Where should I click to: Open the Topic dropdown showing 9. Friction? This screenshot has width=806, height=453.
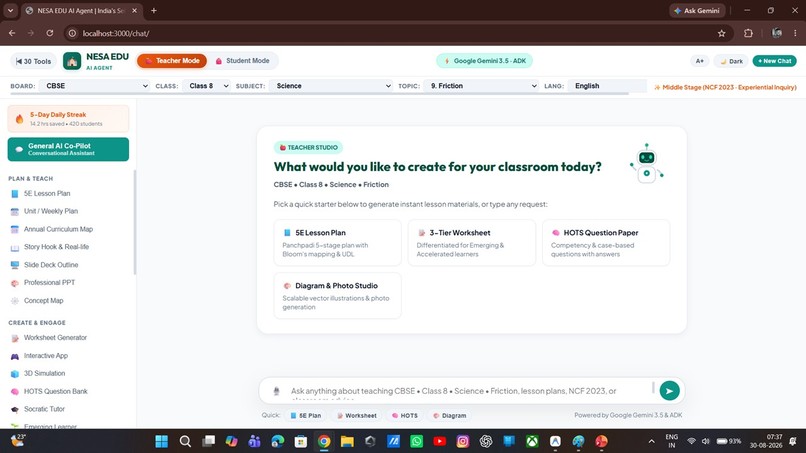click(x=482, y=86)
